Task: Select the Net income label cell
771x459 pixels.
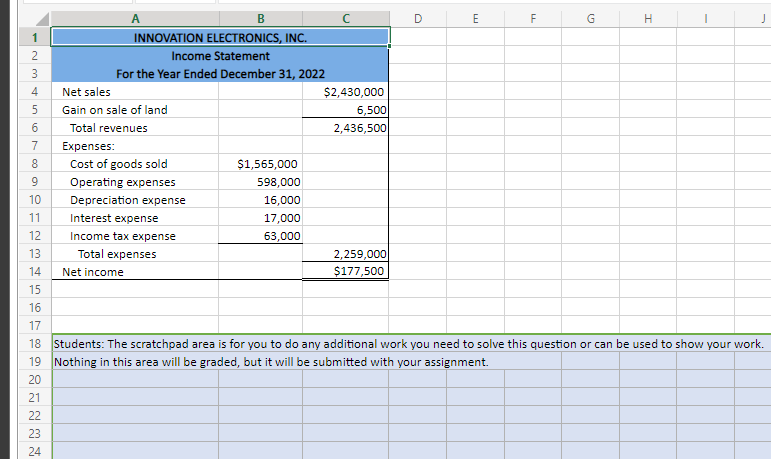Action: [x=135, y=272]
